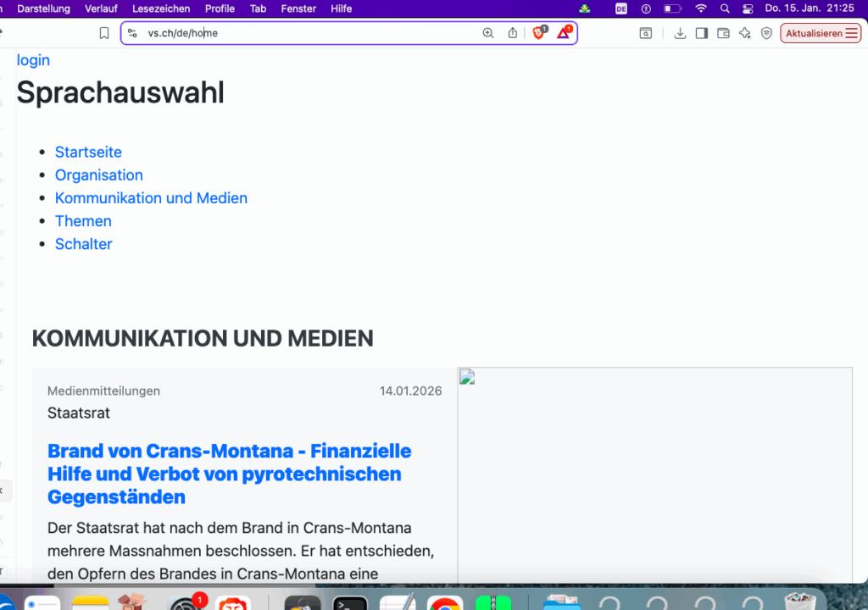Click the address bar URL field
This screenshot has height=610, width=868.
pos(305,33)
